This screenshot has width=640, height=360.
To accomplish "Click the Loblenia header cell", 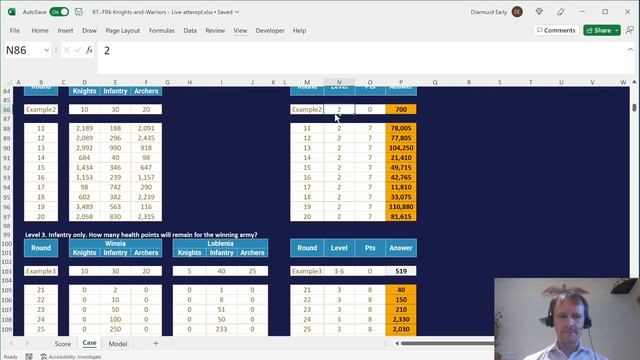I will click(220, 243).
